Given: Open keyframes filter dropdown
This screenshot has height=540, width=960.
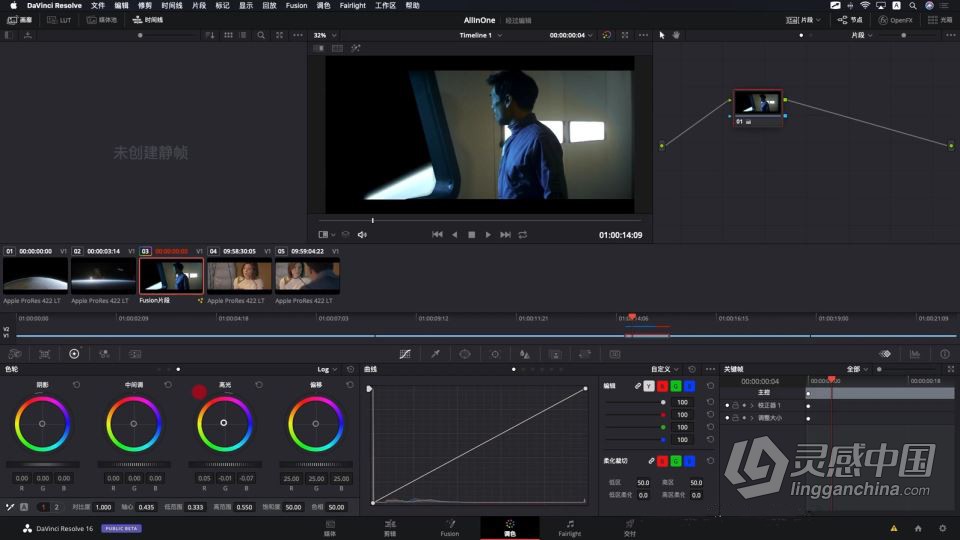Looking at the screenshot, I should (x=857, y=369).
